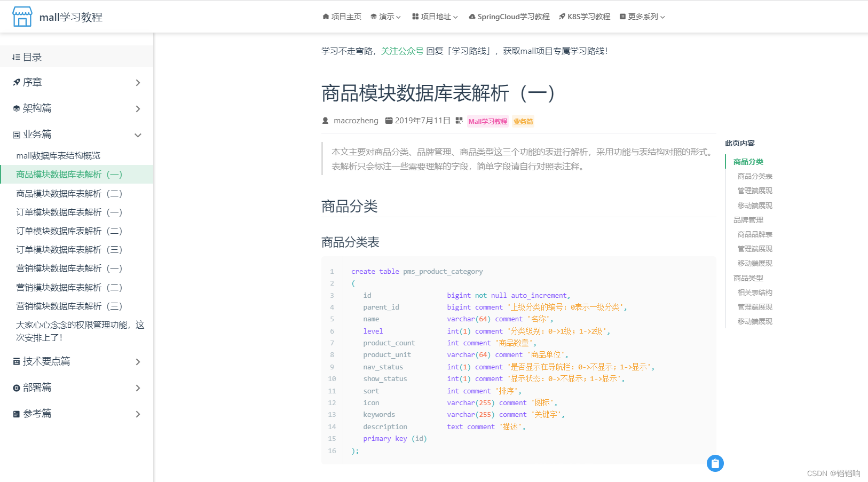Click the book icon beside 更多系列
The width and height of the screenshot is (868, 482).
[x=622, y=17]
